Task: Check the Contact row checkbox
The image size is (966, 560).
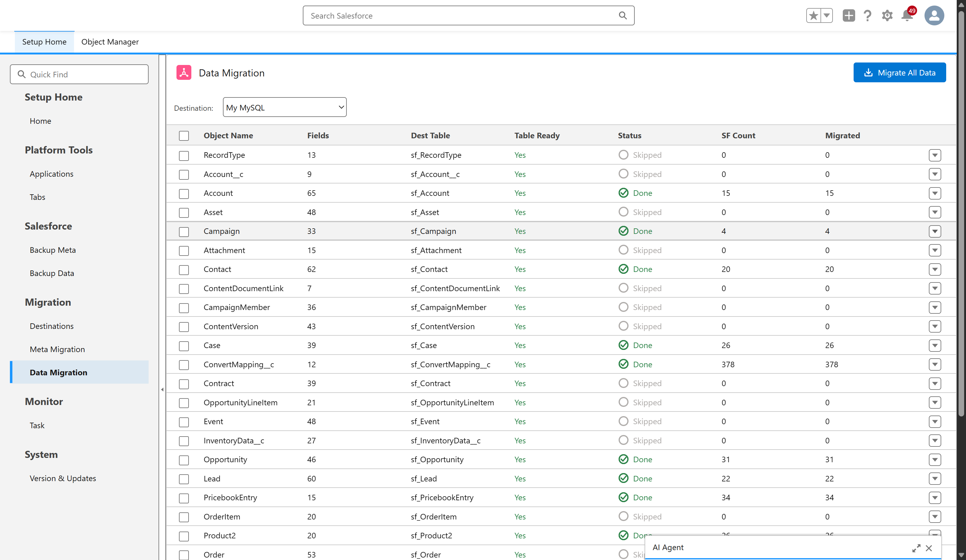Action: [x=184, y=270]
